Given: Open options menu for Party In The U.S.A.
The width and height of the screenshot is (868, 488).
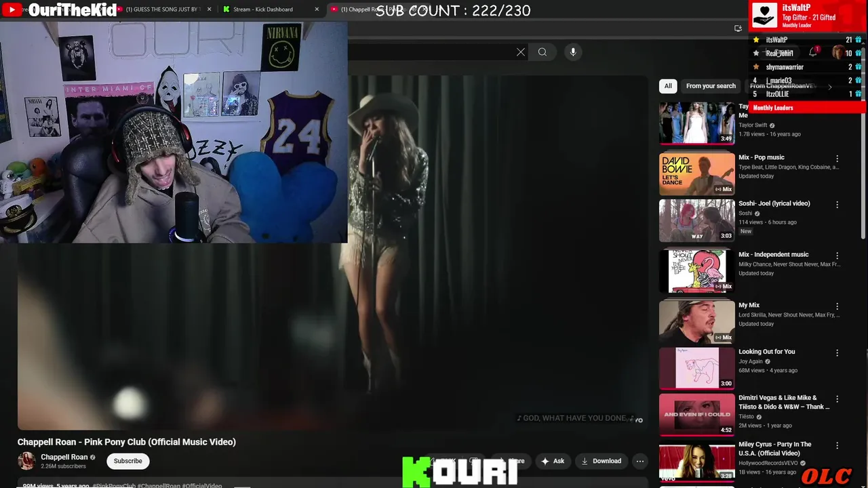Looking at the screenshot, I should tap(837, 446).
